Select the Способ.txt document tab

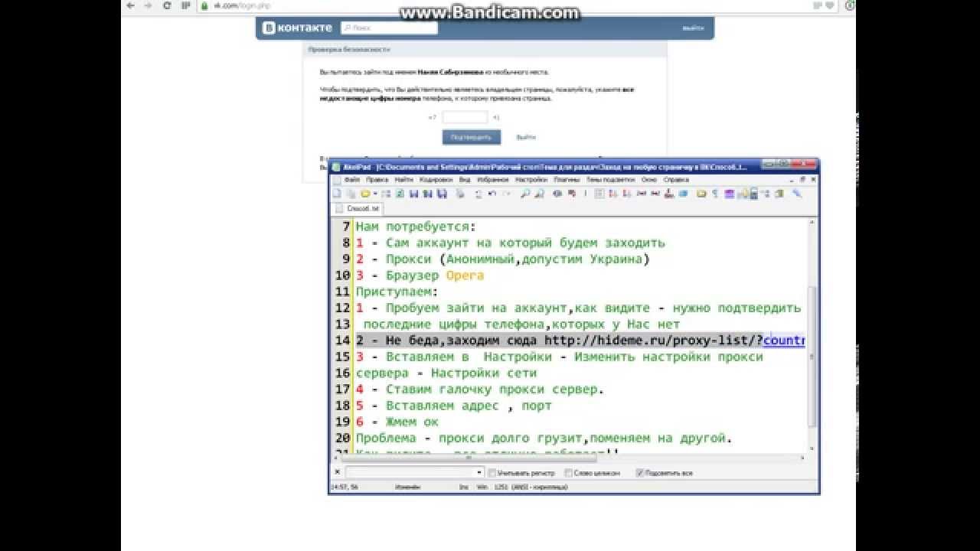click(x=358, y=208)
